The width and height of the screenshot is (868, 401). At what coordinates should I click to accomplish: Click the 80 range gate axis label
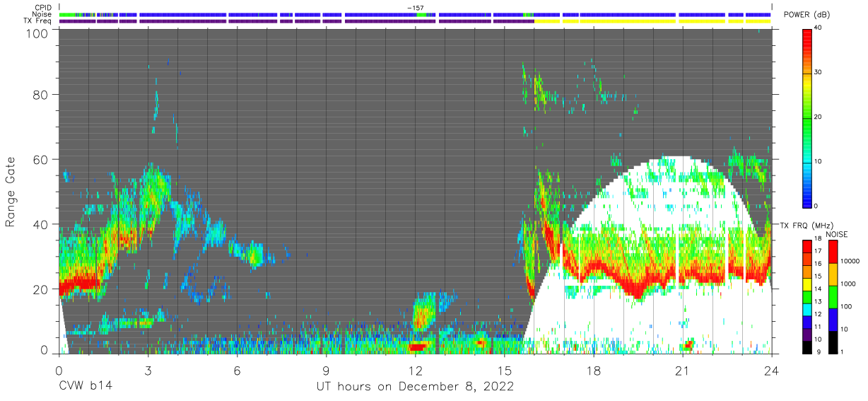40,95
